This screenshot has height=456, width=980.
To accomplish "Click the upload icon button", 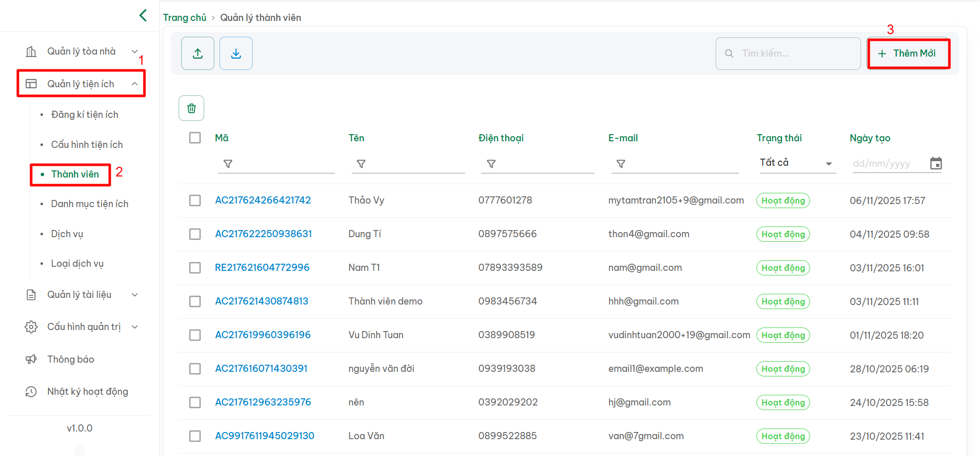I will tap(198, 54).
